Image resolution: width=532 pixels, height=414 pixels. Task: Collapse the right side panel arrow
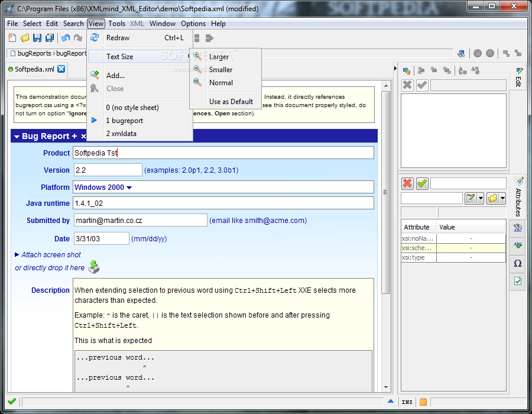click(x=395, y=69)
